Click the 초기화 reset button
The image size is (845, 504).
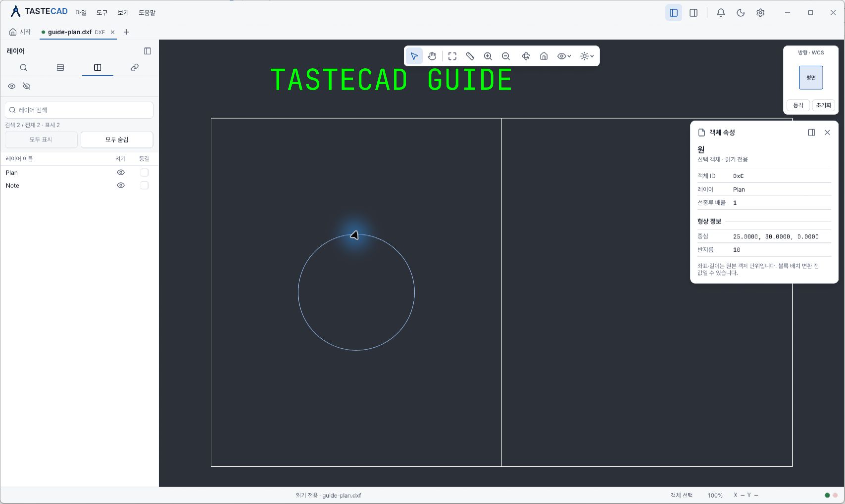[x=823, y=105]
